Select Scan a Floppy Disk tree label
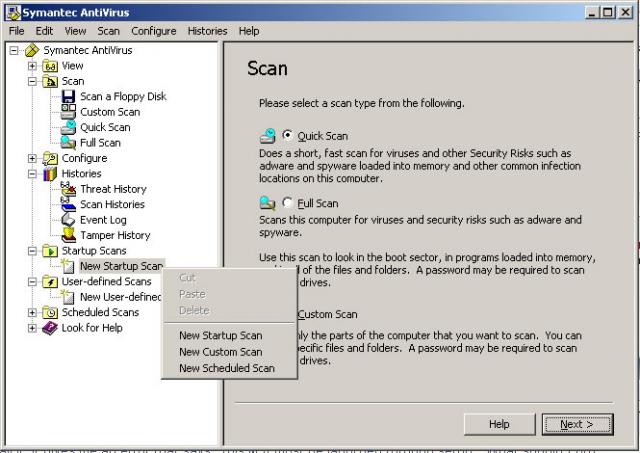Image resolution: width=640 pixels, height=453 pixels. point(123,97)
